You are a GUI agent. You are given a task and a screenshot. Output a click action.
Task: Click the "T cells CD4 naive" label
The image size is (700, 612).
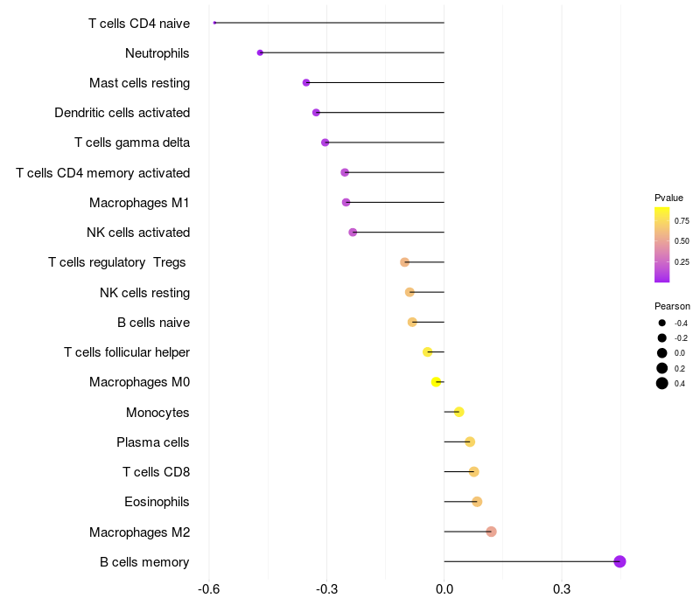coord(139,23)
